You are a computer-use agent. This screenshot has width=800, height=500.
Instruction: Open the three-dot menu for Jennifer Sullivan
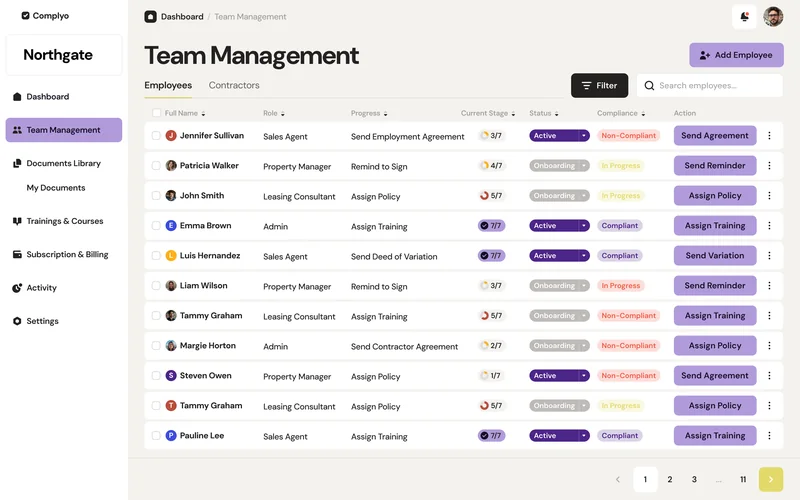point(769,136)
